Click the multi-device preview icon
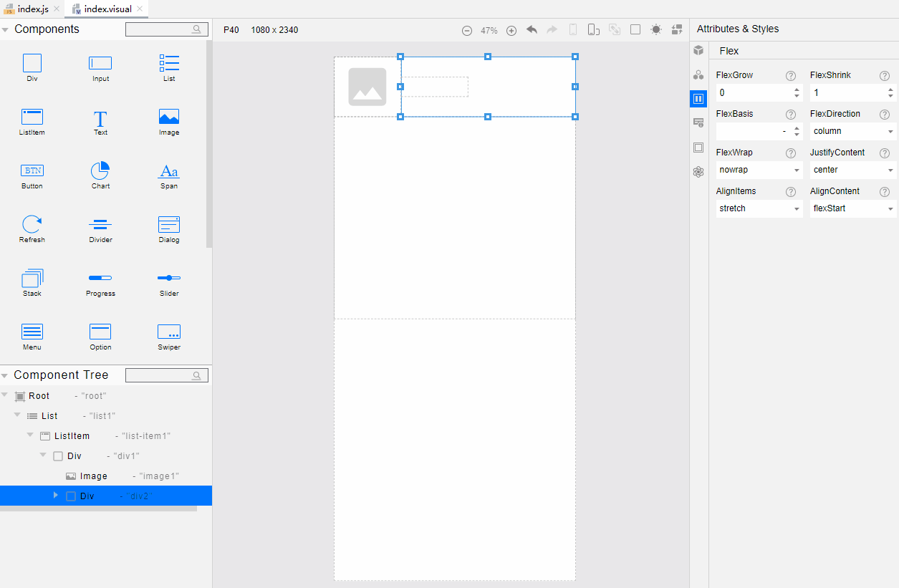The width and height of the screenshot is (899, 588). click(594, 30)
